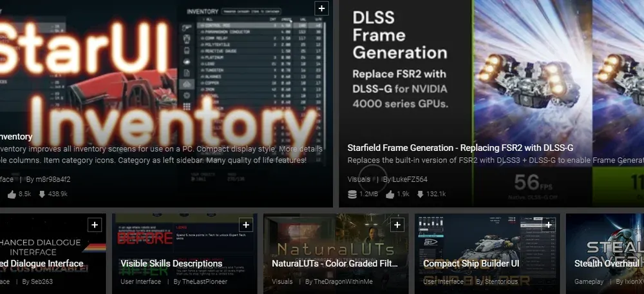Click download icon beside 132.1k

tap(420, 194)
